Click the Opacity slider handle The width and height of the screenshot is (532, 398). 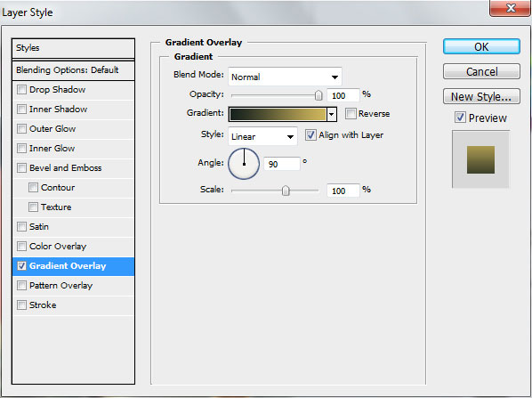(318, 95)
